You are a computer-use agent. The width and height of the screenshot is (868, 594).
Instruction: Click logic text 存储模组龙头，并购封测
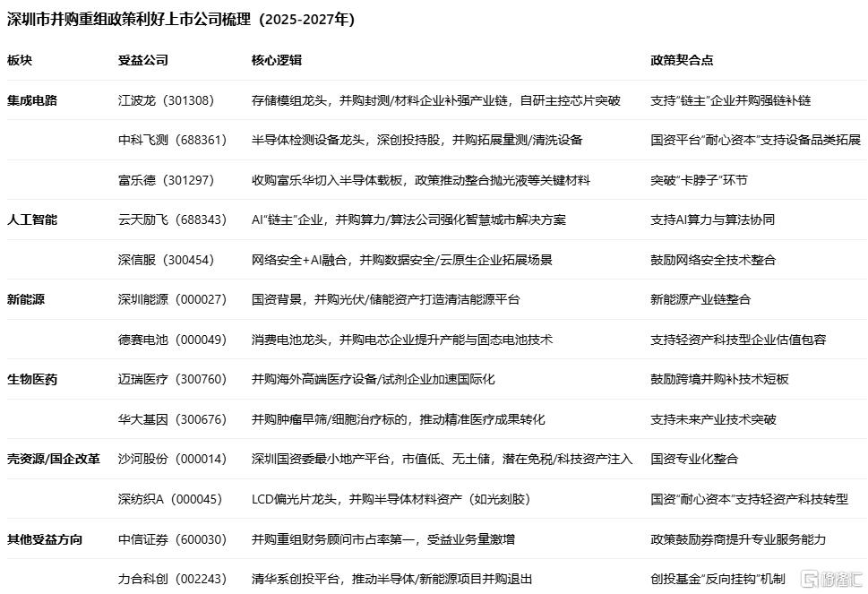click(320, 100)
